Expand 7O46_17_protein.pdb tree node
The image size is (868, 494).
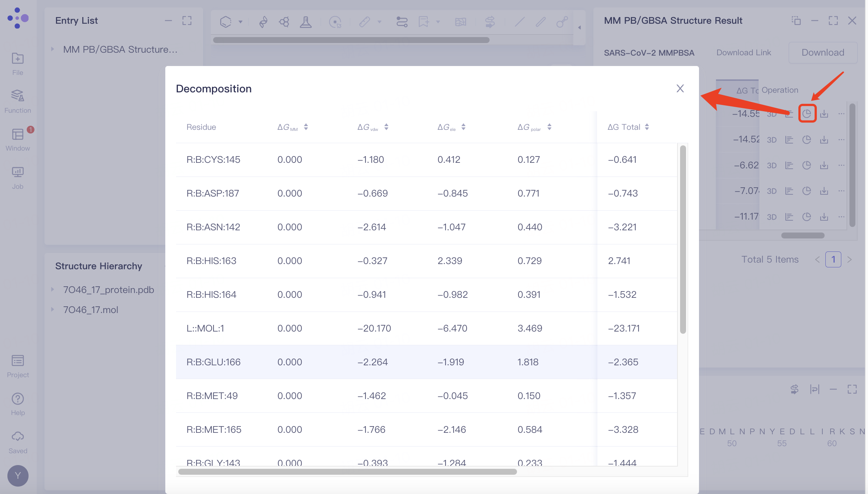53,290
